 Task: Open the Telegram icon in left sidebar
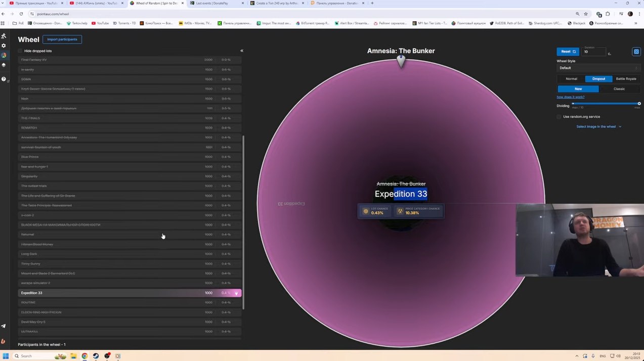(x=4, y=326)
